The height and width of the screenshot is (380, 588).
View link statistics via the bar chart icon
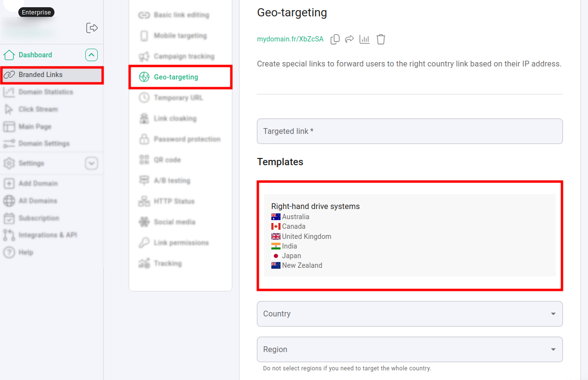364,39
